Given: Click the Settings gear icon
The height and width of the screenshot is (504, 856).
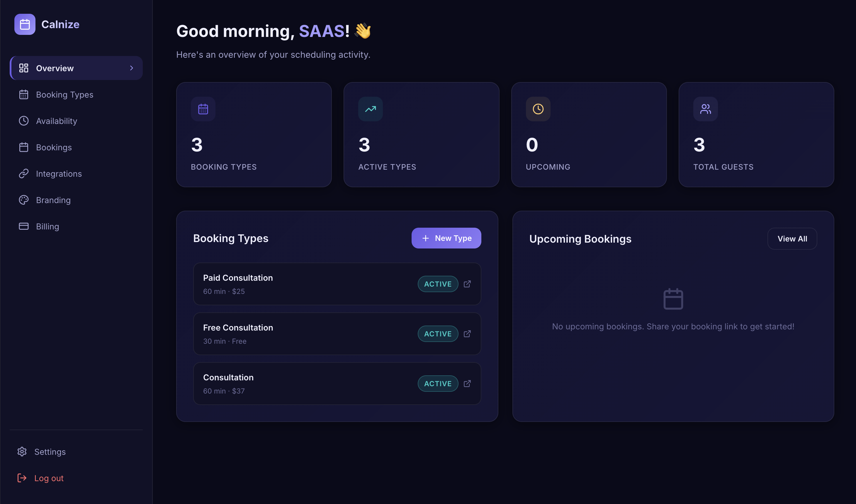Looking at the screenshot, I should pyautogui.click(x=22, y=452).
